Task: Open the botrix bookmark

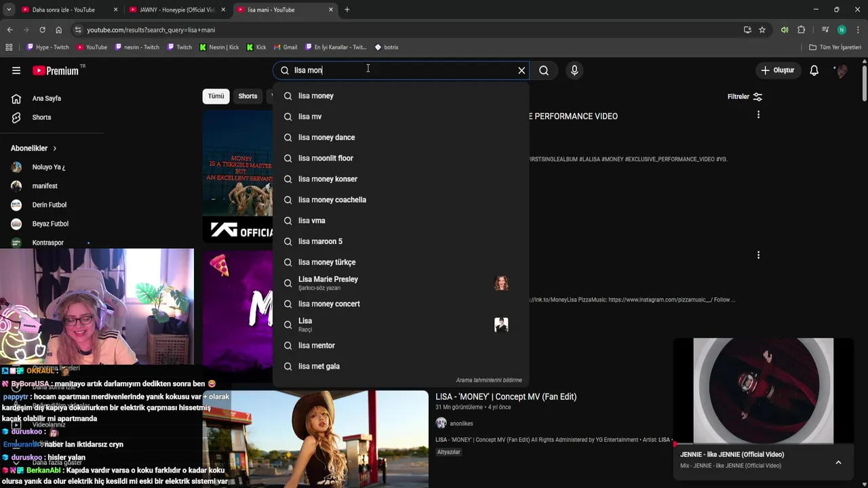Action: pos(387,47)
